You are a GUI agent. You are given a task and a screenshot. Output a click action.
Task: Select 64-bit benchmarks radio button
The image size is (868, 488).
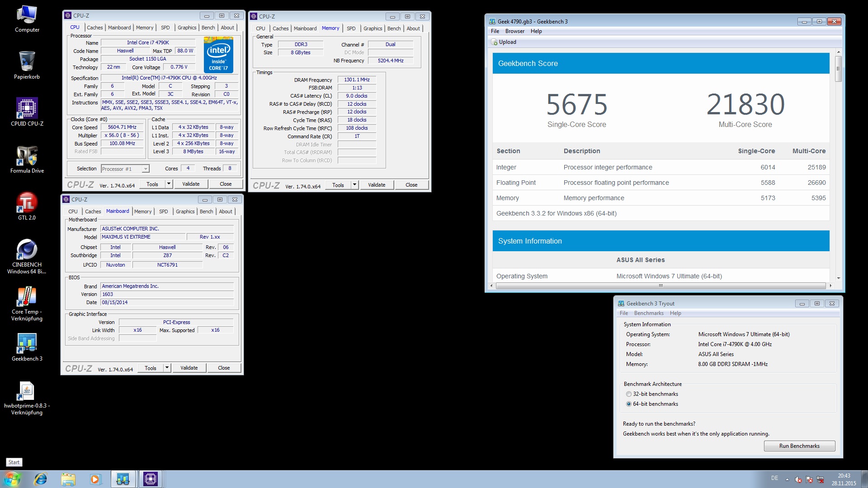[628, 404]
